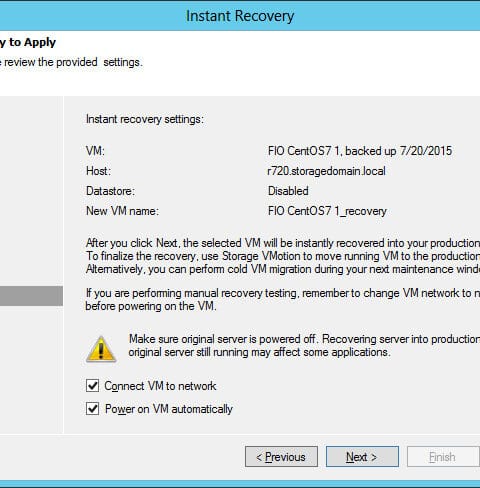Screen dimensions: 480x488
Task: Click the grayed-out Finish button
Action: pyautogui.click(x=443, y=457)
